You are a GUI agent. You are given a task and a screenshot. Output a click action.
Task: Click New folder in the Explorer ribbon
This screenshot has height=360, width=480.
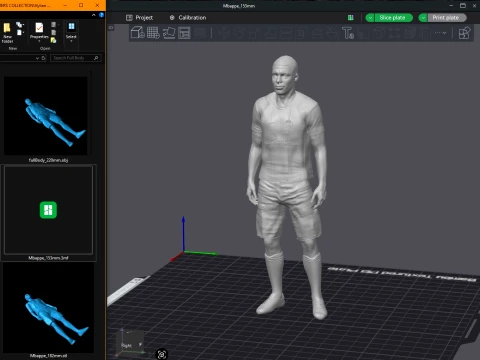(7, 33)
